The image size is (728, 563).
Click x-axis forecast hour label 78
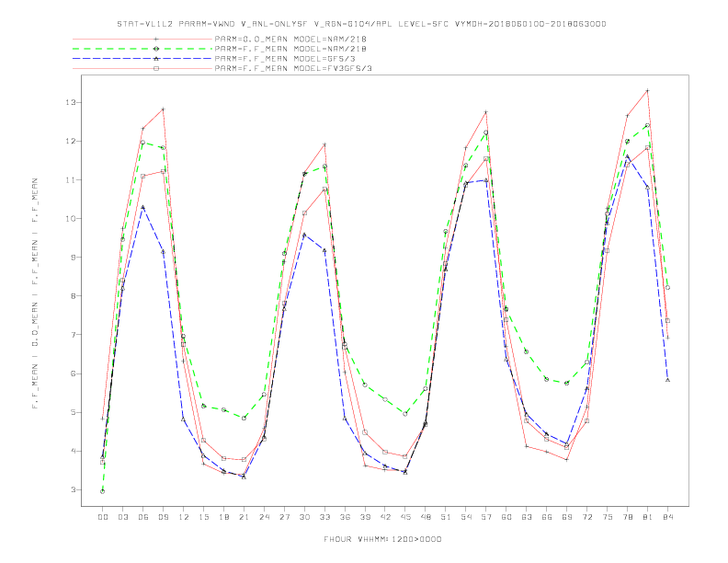point(627,517)
